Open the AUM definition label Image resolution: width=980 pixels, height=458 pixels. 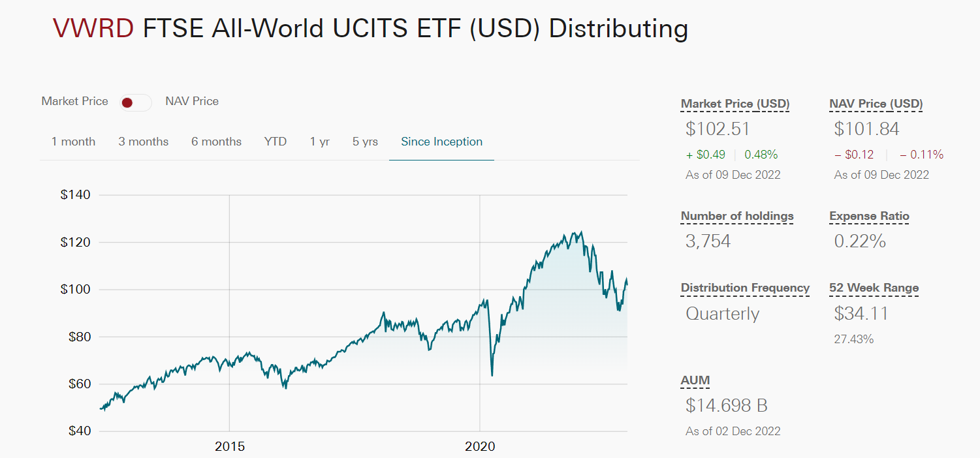pos(695,380)
